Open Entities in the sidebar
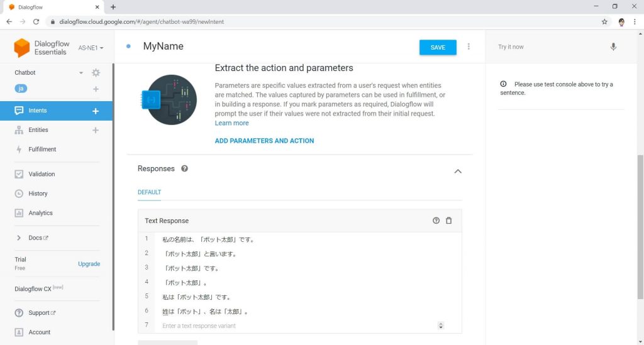The height and width of the screenshot is (345, 644). coord(38,129)
